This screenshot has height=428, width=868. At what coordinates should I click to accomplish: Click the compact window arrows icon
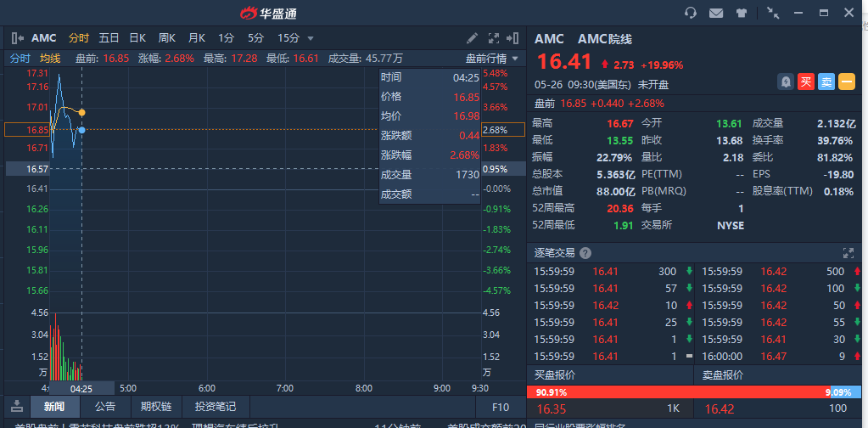point(773,13)
